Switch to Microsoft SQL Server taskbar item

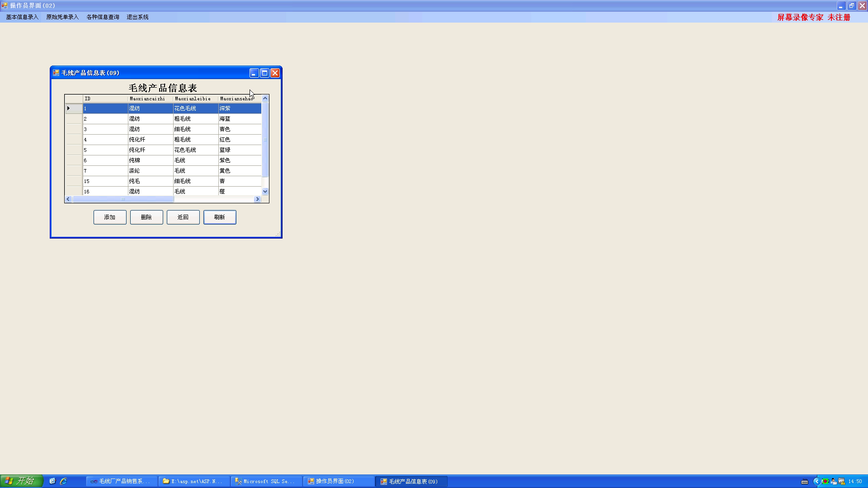pos(266,482)
